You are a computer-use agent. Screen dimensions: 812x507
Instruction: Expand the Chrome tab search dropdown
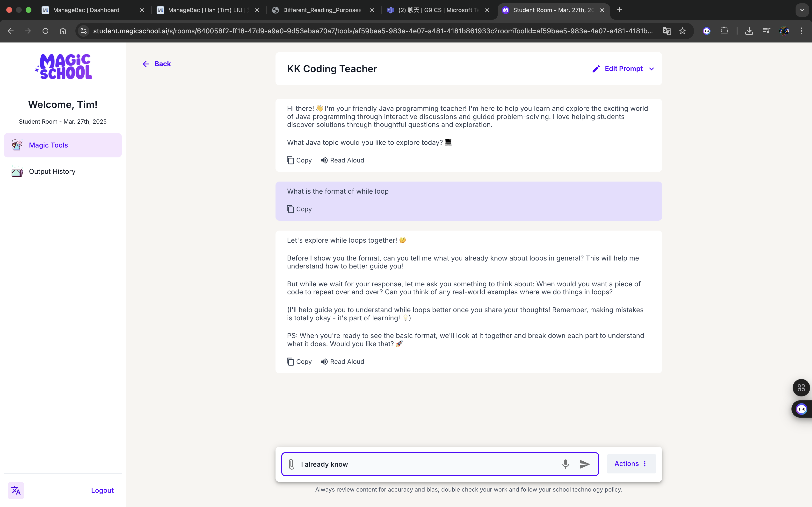802,10
